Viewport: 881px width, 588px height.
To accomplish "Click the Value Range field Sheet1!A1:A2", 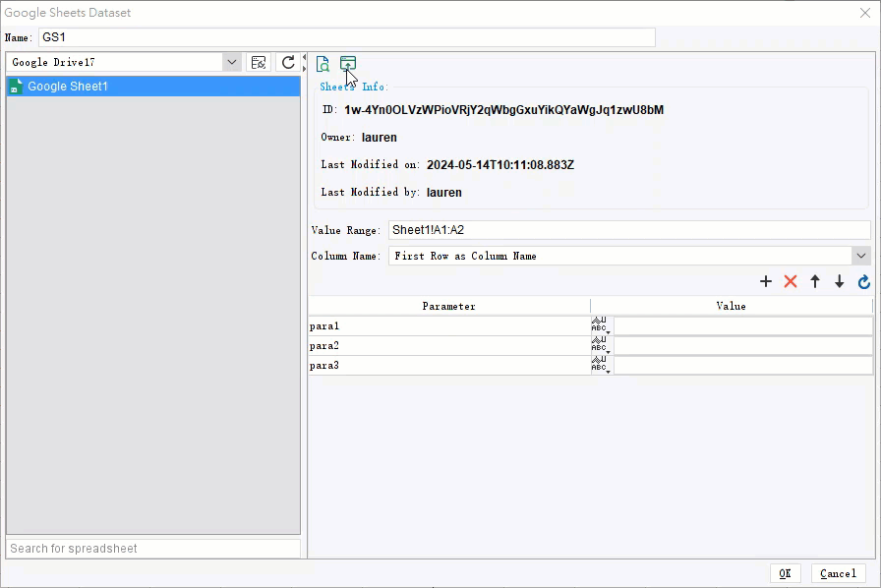I will click(629, 230).
